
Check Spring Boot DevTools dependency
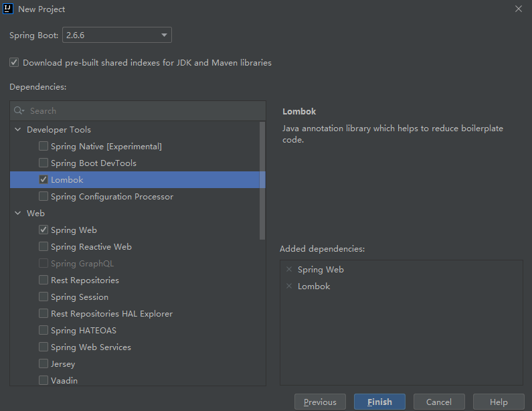43,163
